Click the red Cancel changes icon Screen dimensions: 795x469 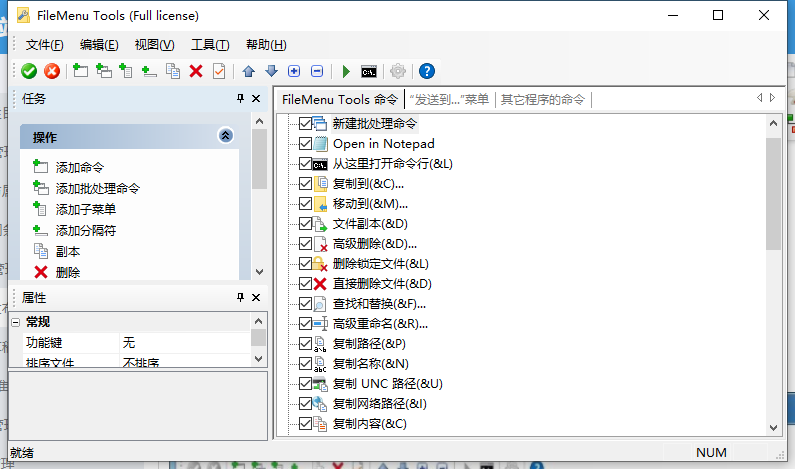click(x=52, y=71)
